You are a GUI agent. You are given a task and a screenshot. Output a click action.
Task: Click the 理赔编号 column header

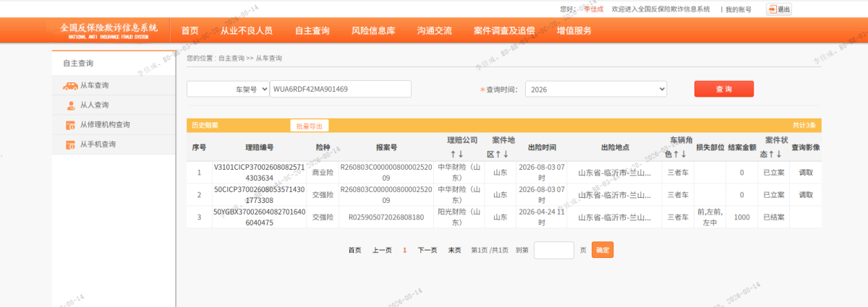click(259, 147)
